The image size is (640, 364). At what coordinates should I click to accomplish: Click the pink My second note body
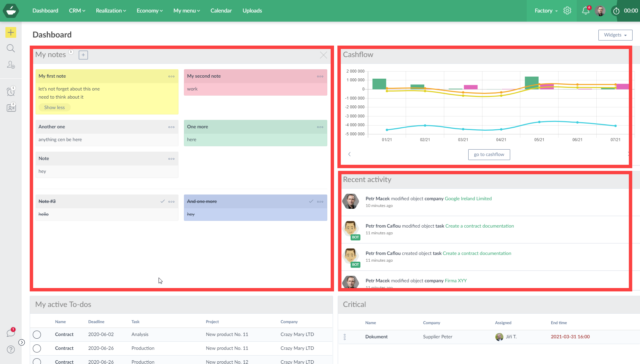[x=256, y=89]
